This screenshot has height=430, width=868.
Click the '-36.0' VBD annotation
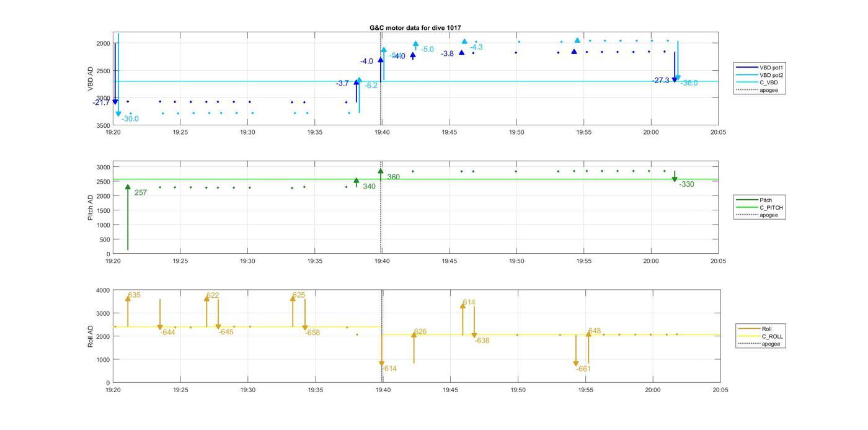point(689,83)
